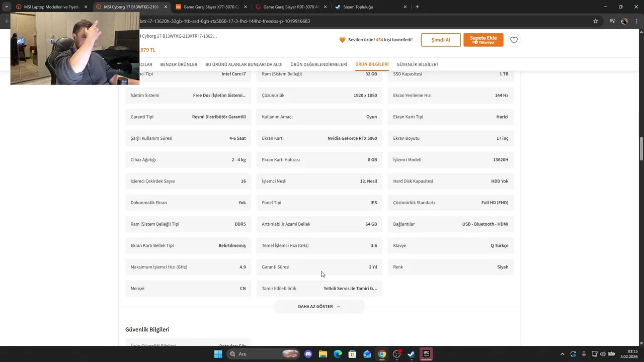Open the Windows Start menu

218,354
